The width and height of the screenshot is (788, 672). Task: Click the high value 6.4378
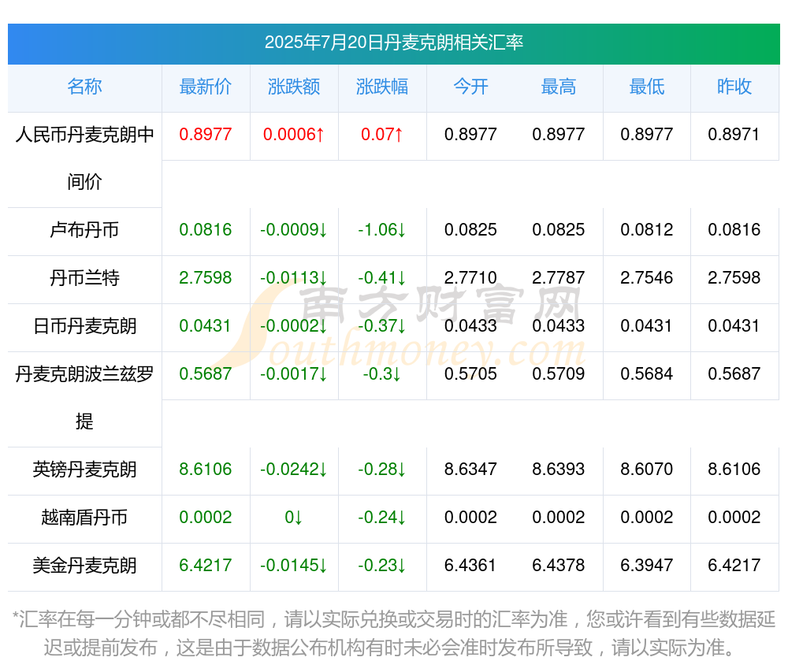[x=559, y=566]
